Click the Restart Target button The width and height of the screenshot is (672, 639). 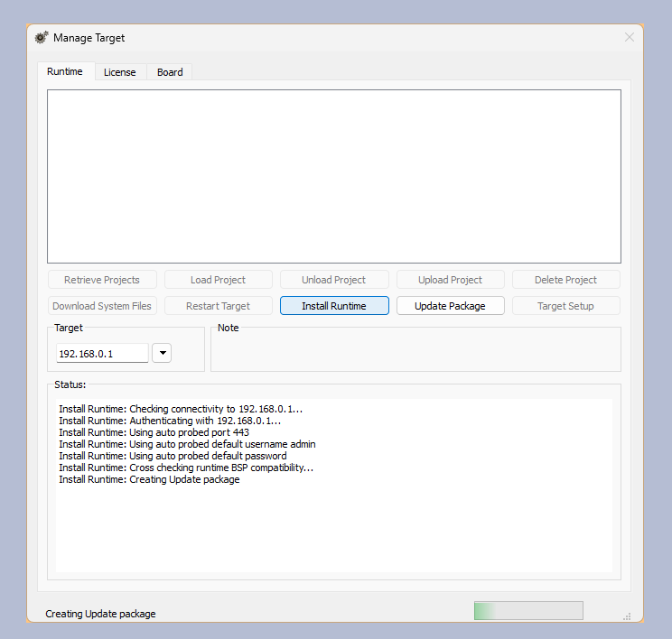click(x=219, y=306)
